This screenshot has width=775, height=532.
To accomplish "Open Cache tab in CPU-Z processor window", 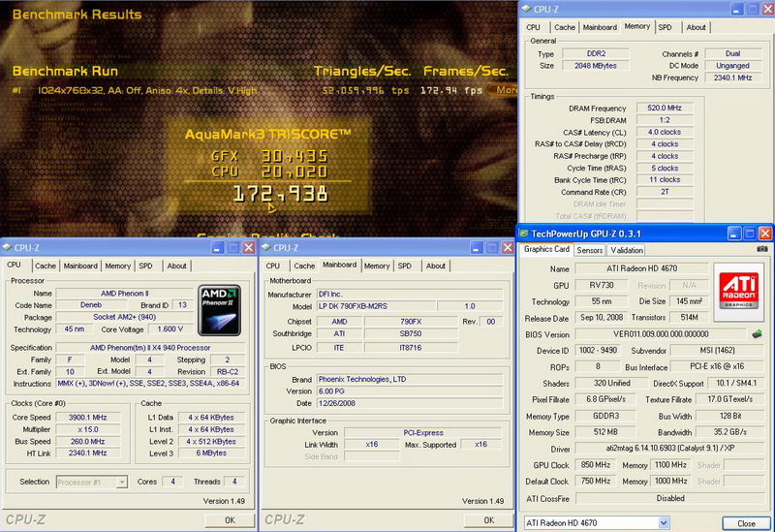I will click(46, 266).
